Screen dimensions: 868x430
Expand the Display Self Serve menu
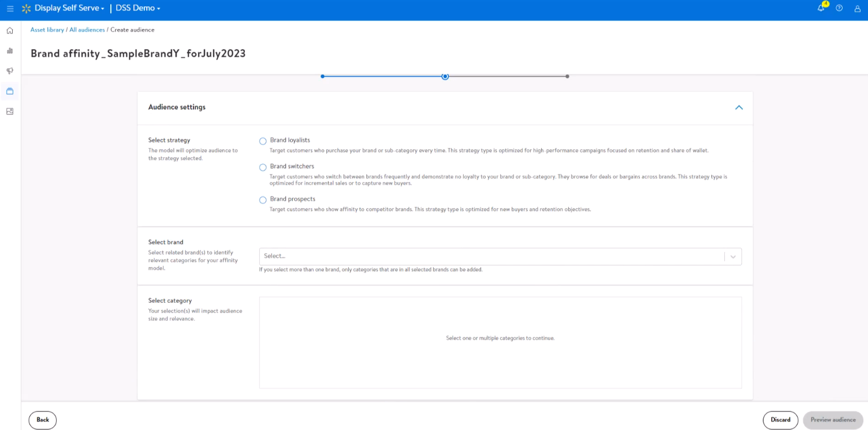pyautogui.click(x=69, y=8)
